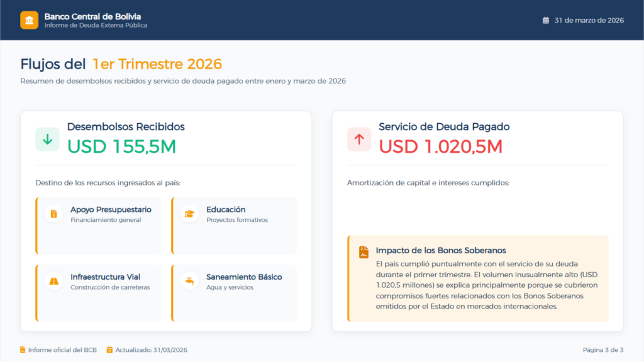Click the Impacto de los Bonos Soberanos heading
Image resolution: width=644 pixels, height=362 pixels.
click(441, 251)
